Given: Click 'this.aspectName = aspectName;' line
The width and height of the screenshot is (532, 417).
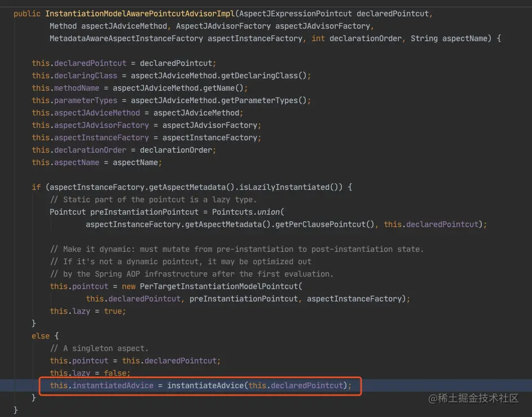Looking at the screenshot, I should [96, 163].
